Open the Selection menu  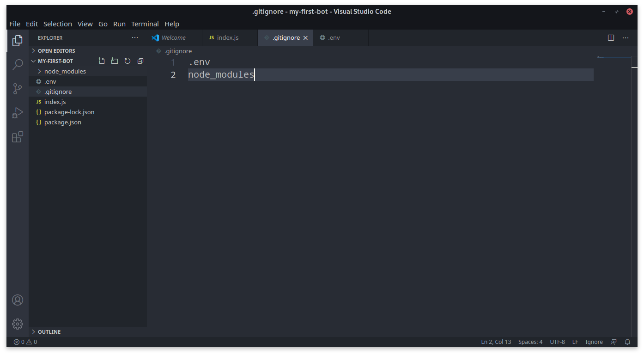pyautogui.click(x=58, y=24)
